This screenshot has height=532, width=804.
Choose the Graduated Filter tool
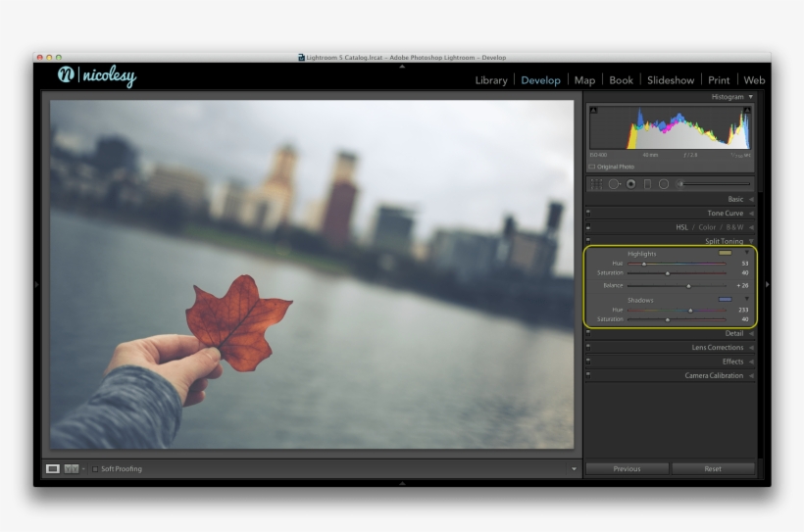(x=647, y=184)
